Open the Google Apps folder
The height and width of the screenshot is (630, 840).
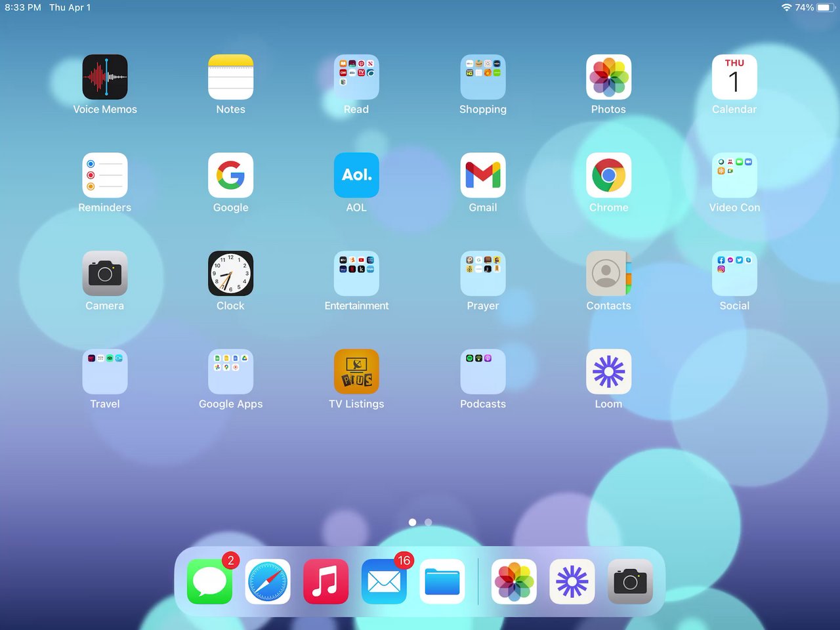pos(230,371)
